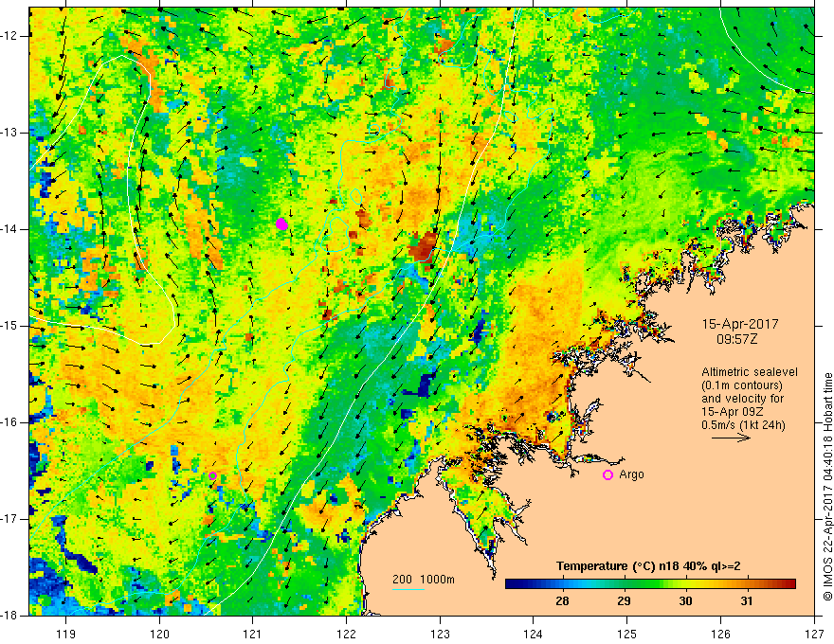The width and height of the screenshot is (834, 644).
Task: Click the '200 1000m' bathymetry legend label
Action: tap(424, 580)
